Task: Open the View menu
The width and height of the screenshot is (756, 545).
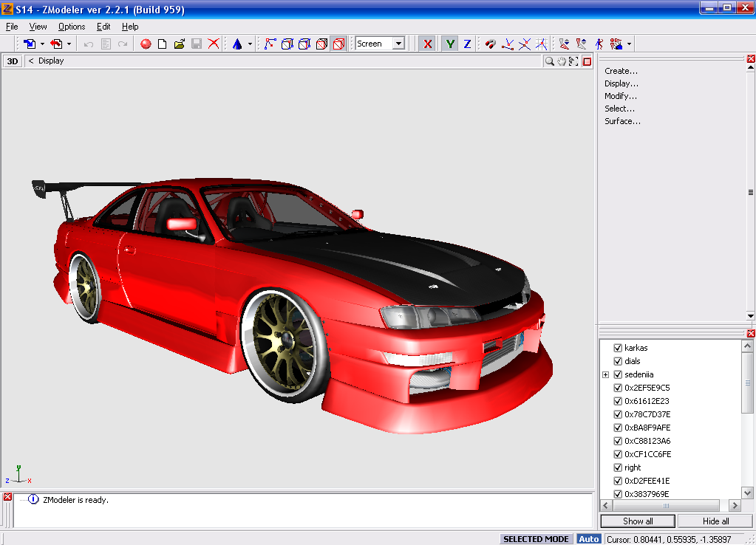Action: pos(38,27)
